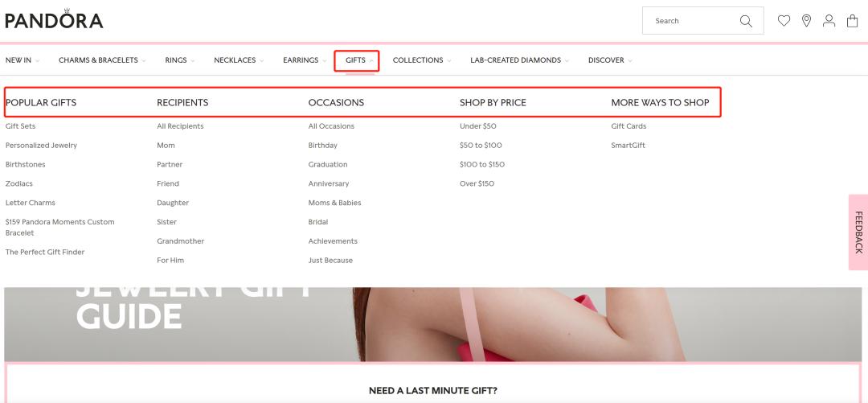Screen dimensions: 868x403
Task: Select the More Ways To Shop heading
Action: (x=660, y=102)
